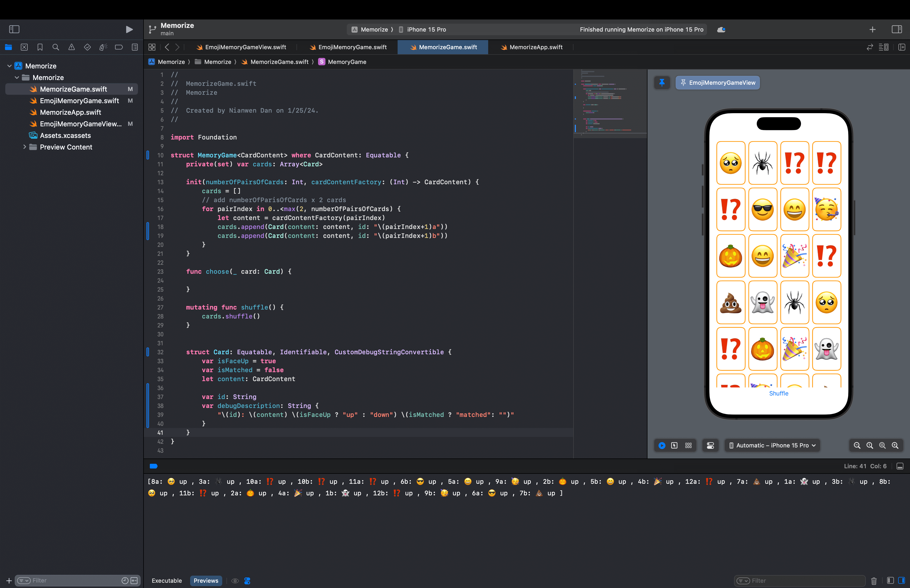Image resolution: width=910 pixels, height=588 pixels.
Task: Go forward in editor history
Action: click(177, 47)
